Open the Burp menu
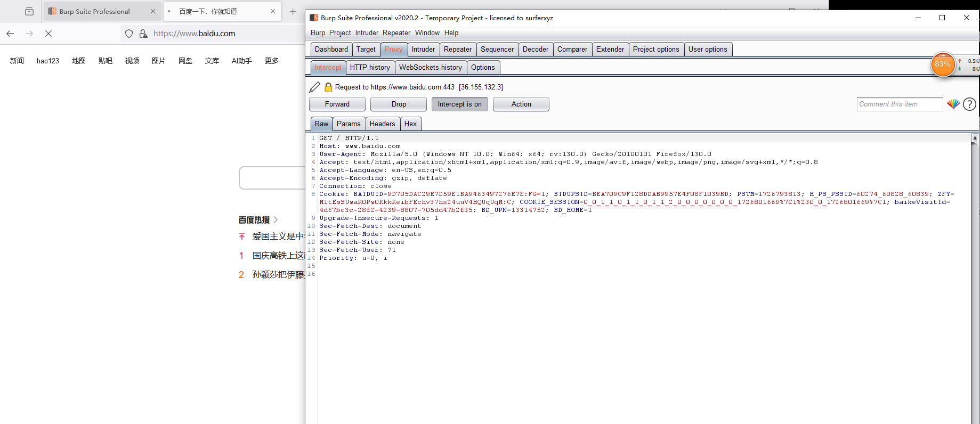This screenshot has height=424, width=980. pos(318,32)
